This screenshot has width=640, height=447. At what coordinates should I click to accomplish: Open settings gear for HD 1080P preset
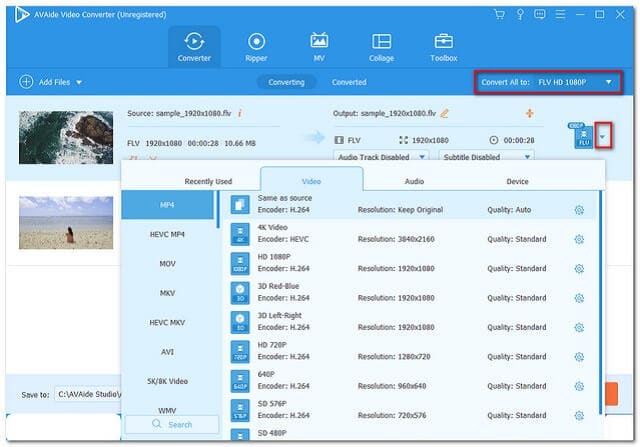click(579, 269)
